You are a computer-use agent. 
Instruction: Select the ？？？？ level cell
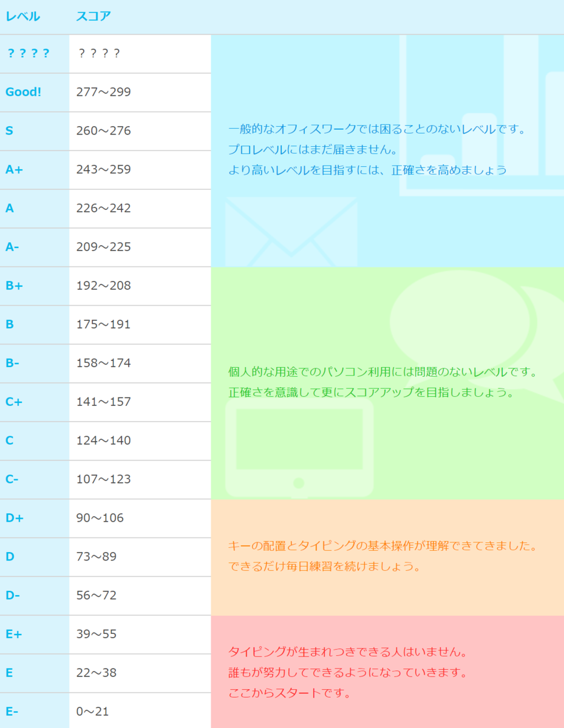pos(35,54)
